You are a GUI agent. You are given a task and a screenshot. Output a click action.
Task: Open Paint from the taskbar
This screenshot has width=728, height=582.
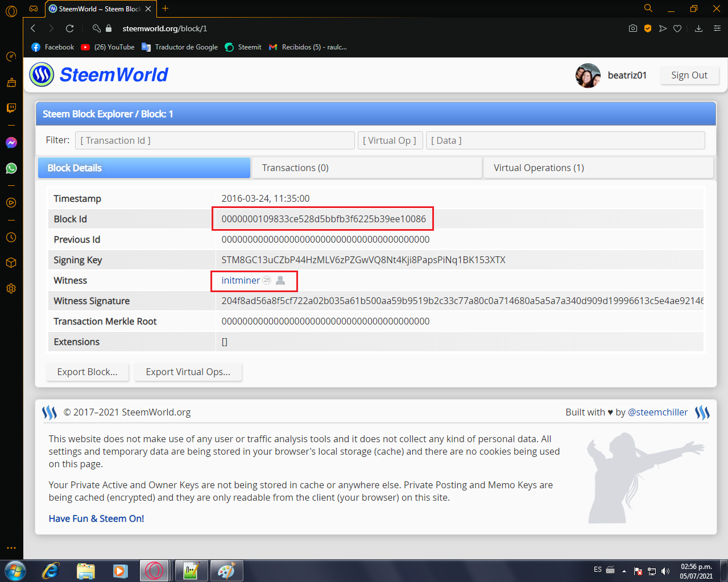(226, 570)
